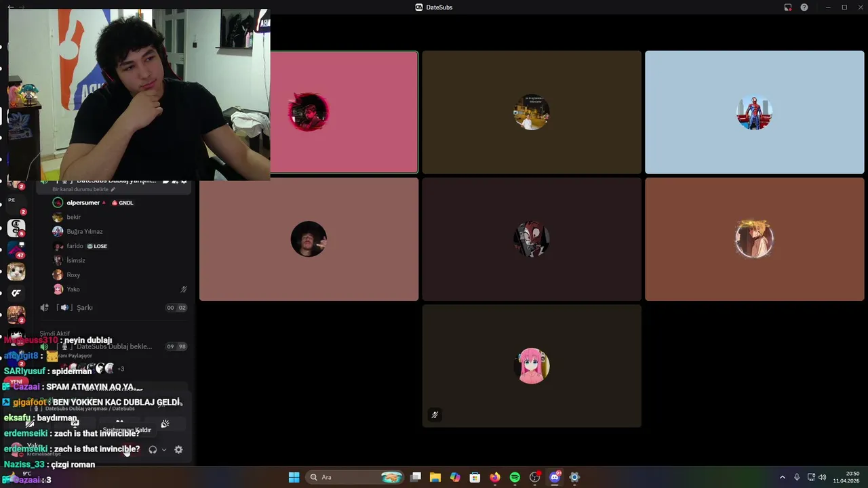Open Firefox from taskbar
Screen dimensions: 868x488
point(495,477)
